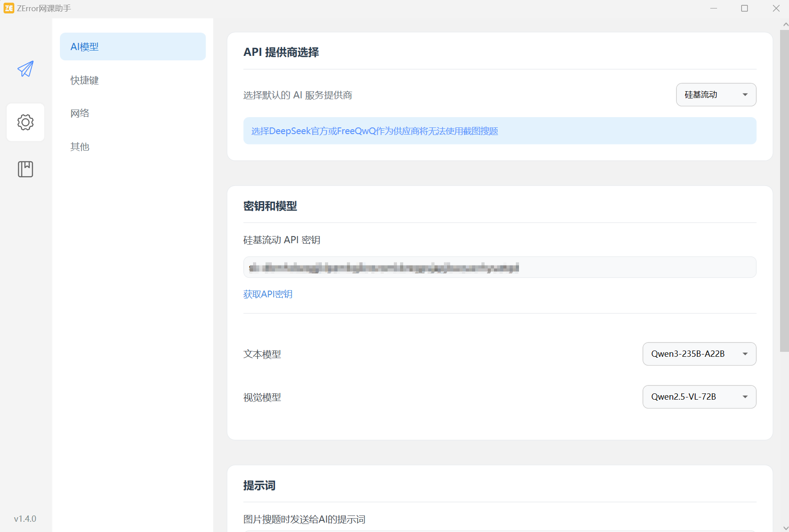Viewport: 789px width, 532px height.
Task: Maximize the application window
Action: point(745,8)
